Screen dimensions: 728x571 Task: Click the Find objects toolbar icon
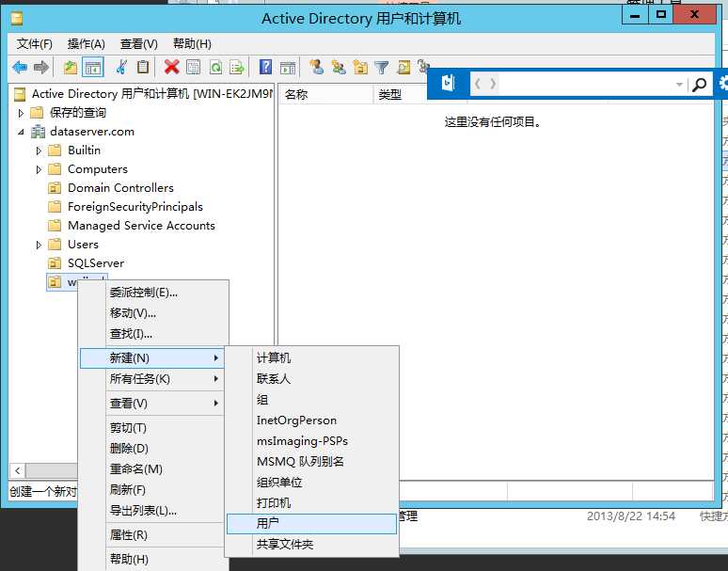point(404,68)
